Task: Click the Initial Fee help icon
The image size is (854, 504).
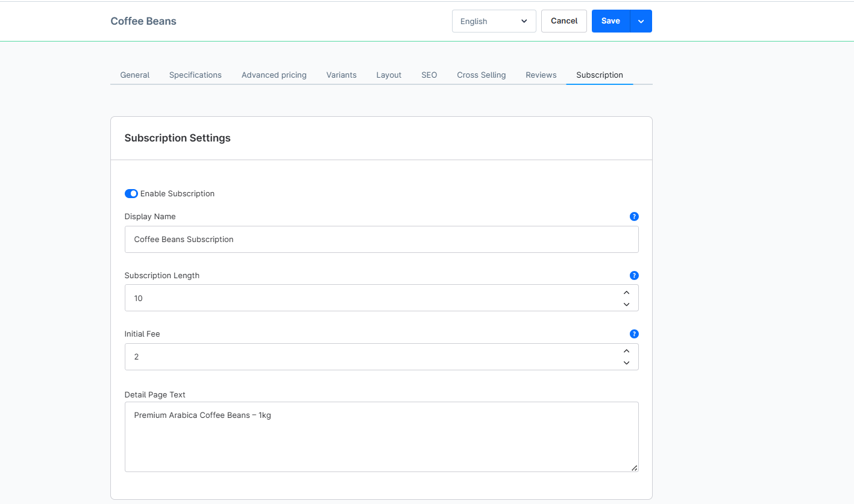Action: click(x=634, y=334)
